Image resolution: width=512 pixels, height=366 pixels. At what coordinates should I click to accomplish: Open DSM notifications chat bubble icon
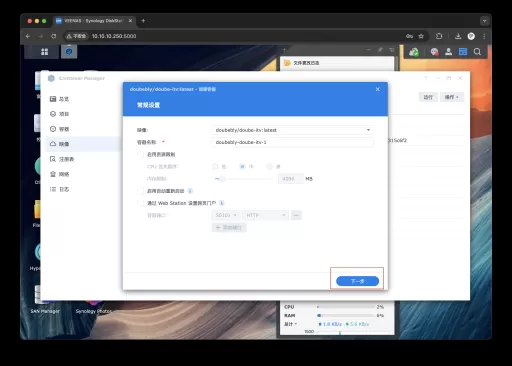coord(434,52)
